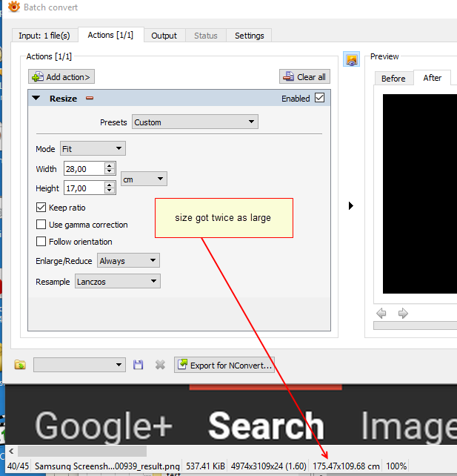Click the Batch convert window title
Viewport: 457px width, 476px height.
50,7
